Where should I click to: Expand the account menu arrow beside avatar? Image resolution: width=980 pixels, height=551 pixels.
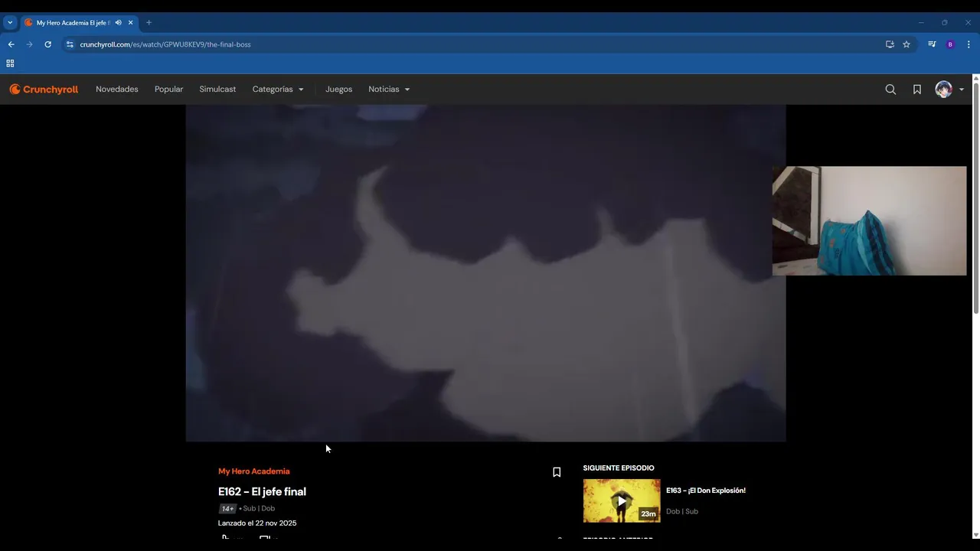click(x=962, y=90)
